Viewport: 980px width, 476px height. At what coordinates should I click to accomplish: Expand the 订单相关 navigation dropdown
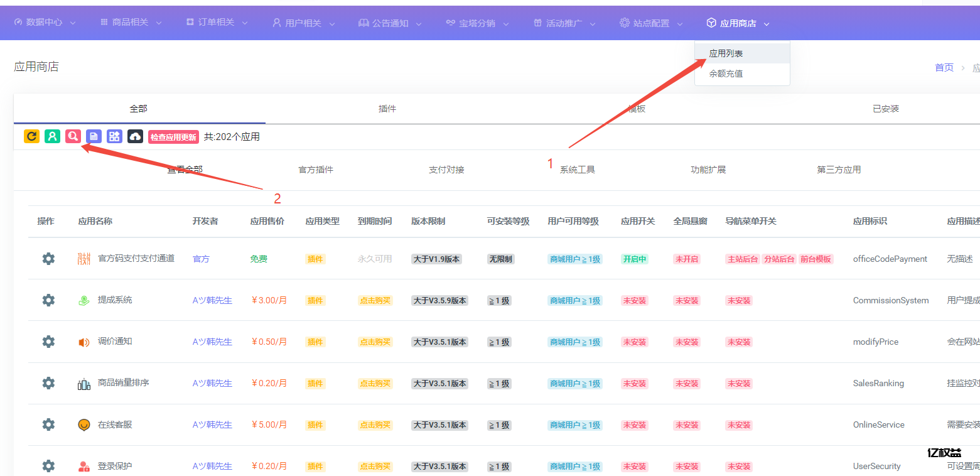217,23
